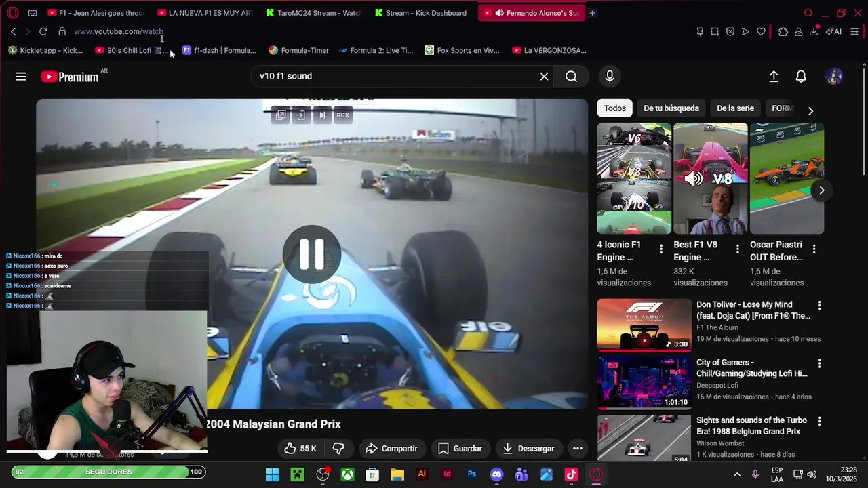Like the video (55 K)
The width and height of the screenshot is (868, 488).
point(300,449)
